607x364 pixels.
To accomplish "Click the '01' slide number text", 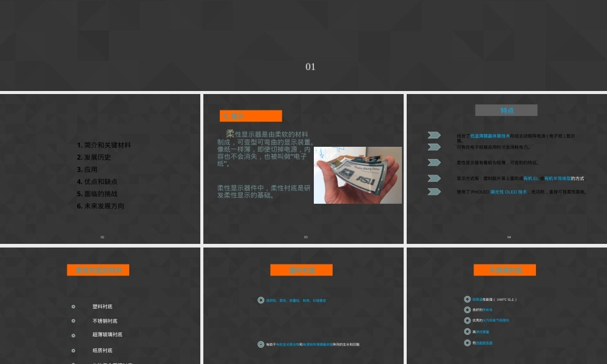I will 310,67.
